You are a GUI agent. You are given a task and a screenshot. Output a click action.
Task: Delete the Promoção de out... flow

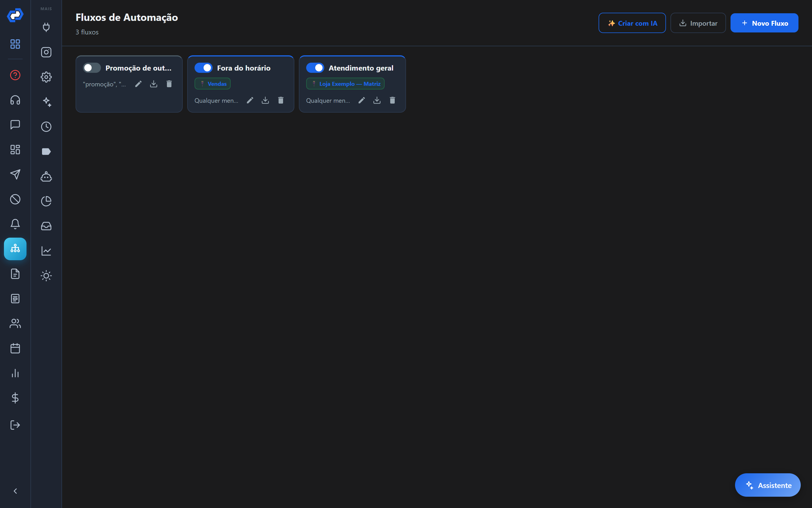(x=169, y=84)
